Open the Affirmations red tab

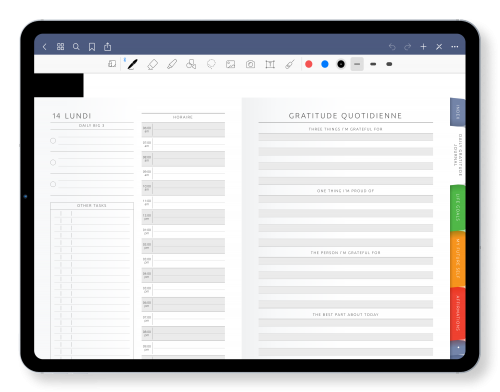458,313
